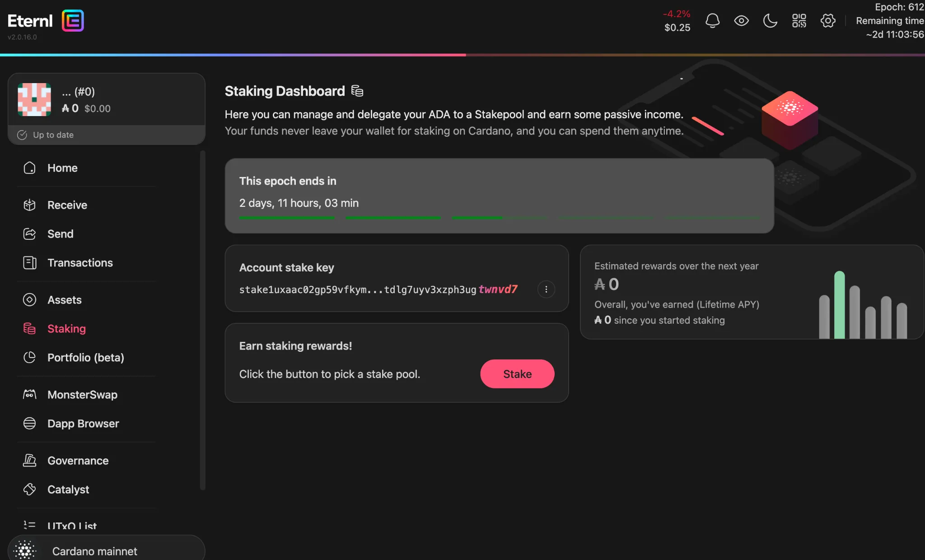Toggle dark mode with the moon icon
This screenshot has height=560, width=925.
(x=770, y=20)
